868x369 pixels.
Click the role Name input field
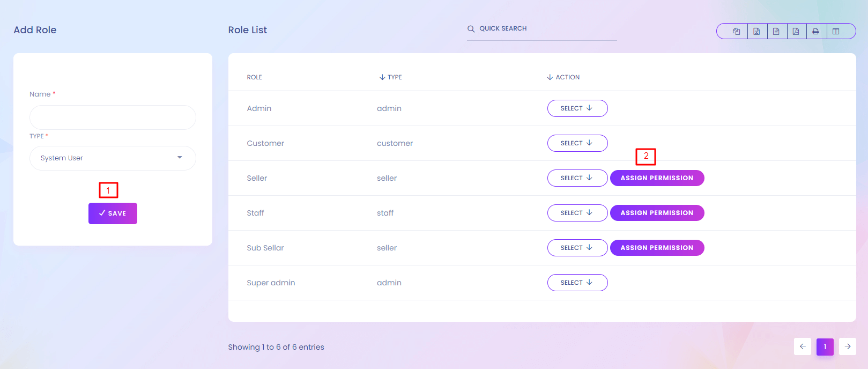113,117
